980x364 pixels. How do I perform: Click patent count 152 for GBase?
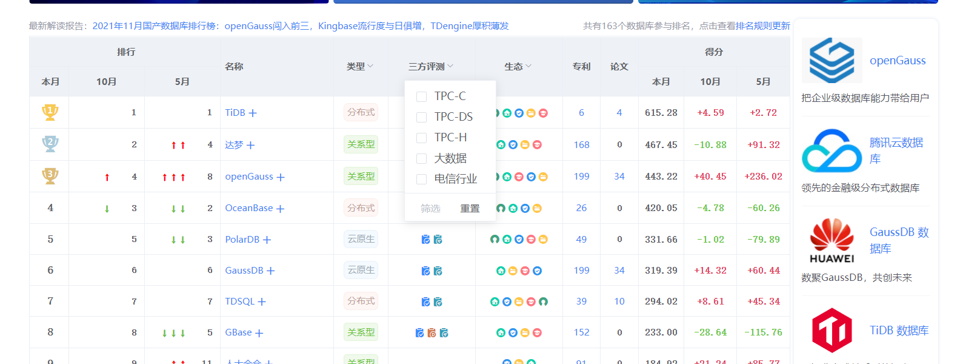[581, 332]
